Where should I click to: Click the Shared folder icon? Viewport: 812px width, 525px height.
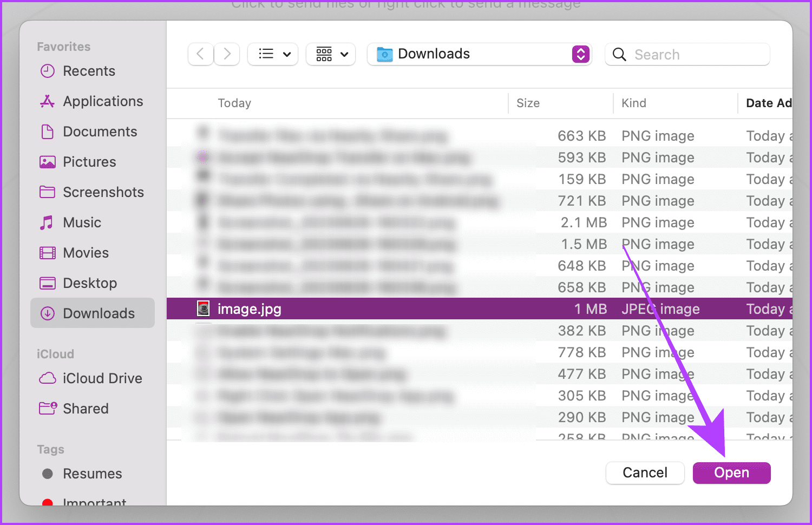[48, 408]
